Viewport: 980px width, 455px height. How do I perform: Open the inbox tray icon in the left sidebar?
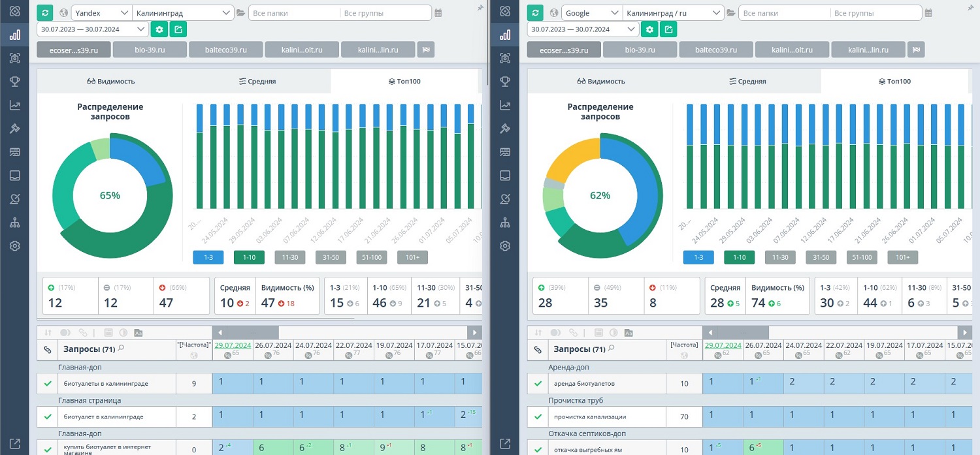click(x=14, y=176)
